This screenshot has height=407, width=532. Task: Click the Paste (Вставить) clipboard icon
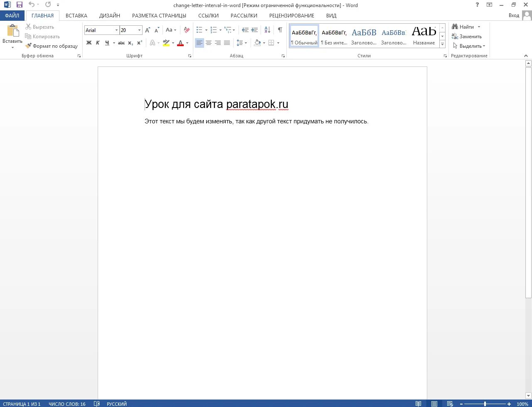click(x=13, y=31)
